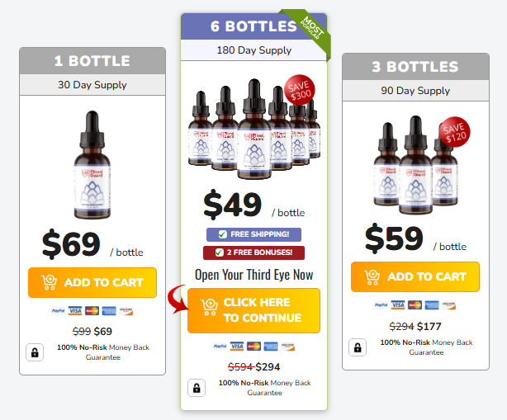This screenshot has width=507, height=420.
Task: Click the Free Shipping checkmark badge
Action: [253, 234]
